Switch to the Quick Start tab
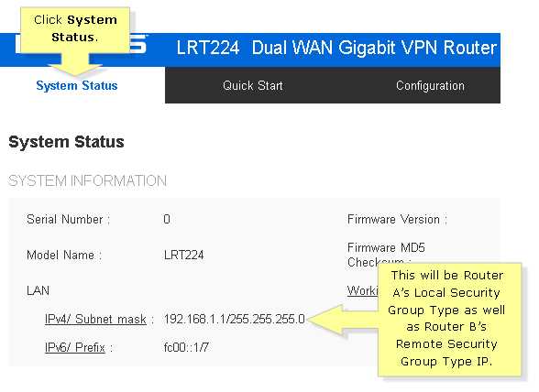Image resolution: width=539 pixels, height=392 pixels. 253,85
